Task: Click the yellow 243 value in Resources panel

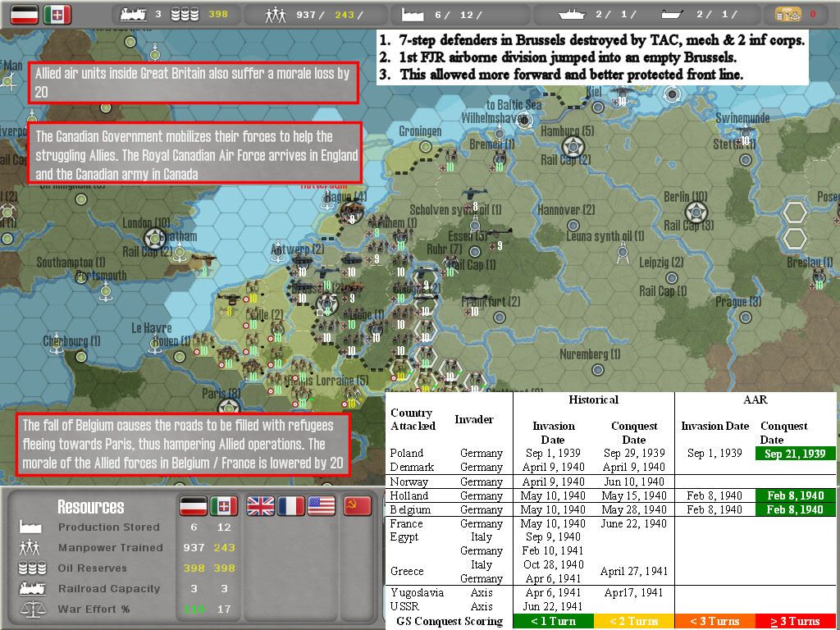Action: [224, 547]
